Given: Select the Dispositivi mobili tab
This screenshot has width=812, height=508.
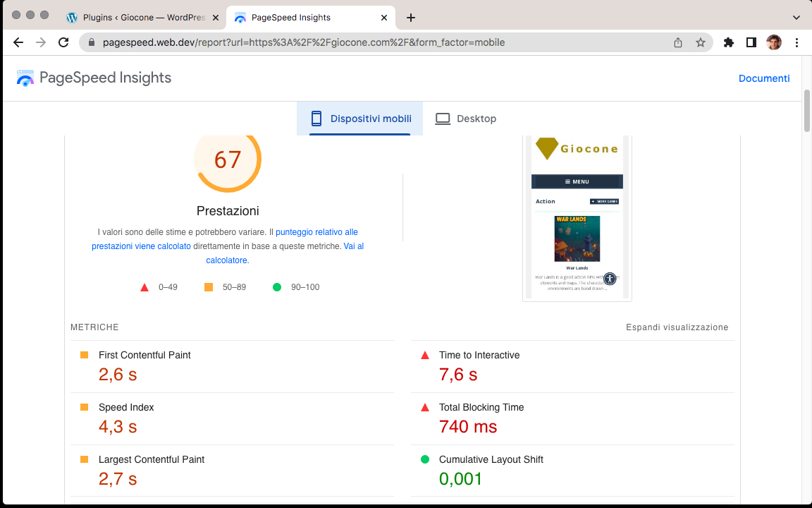Looking at the screenshot, I should (360, 119).
